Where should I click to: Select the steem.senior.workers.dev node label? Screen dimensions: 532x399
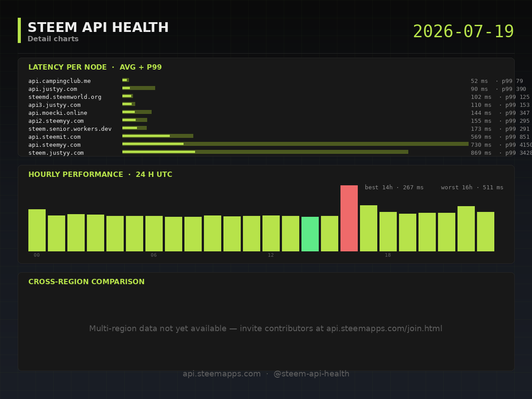(70, 129)
